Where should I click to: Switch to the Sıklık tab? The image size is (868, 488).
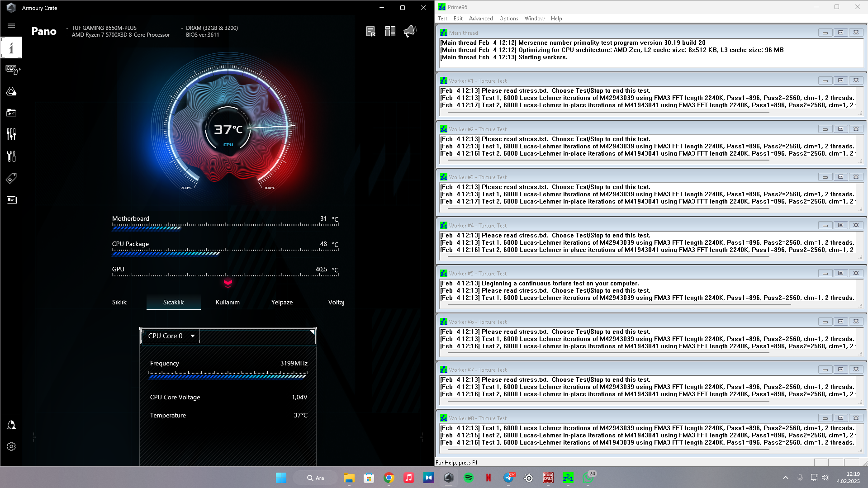point(119,302)
